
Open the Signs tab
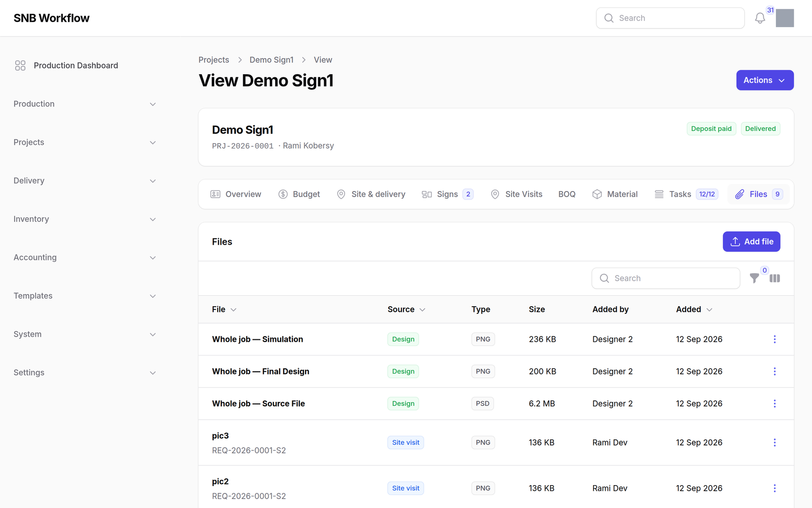[448, 194]
